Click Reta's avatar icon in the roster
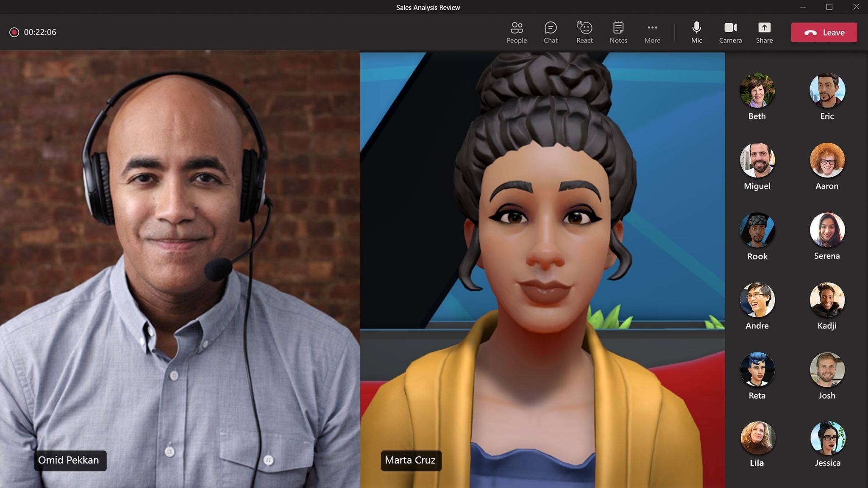The width and height of the screenshot is (868, 488). 757,369
